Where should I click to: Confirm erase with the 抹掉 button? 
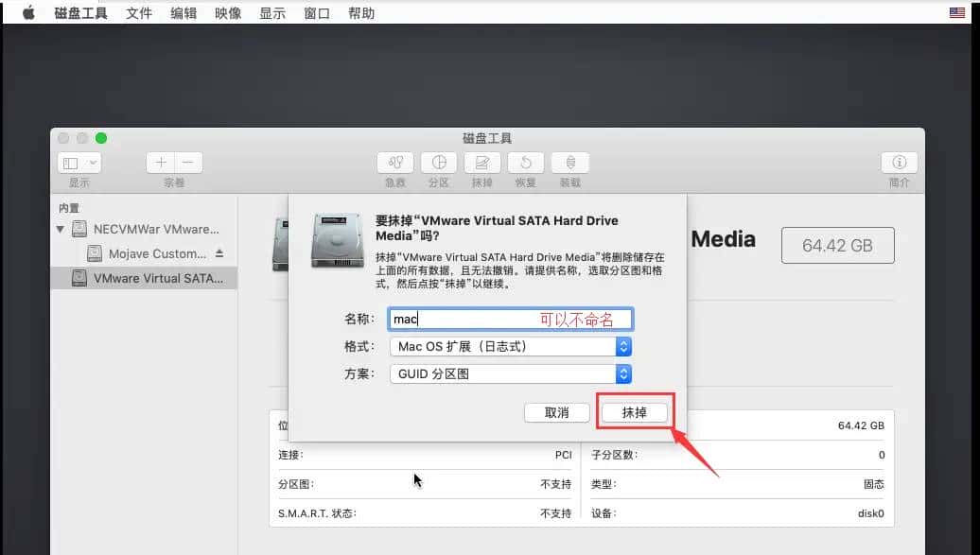(x=634, y=412)
